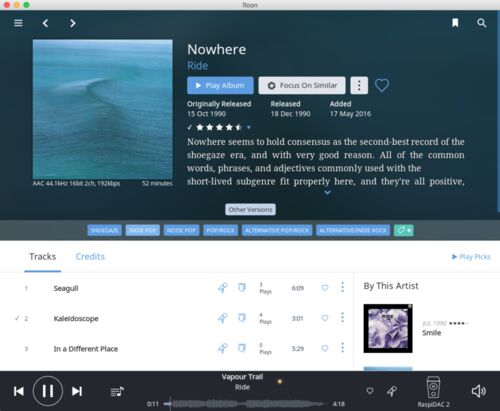Open the Ride artist link

[x=197, y=66]
